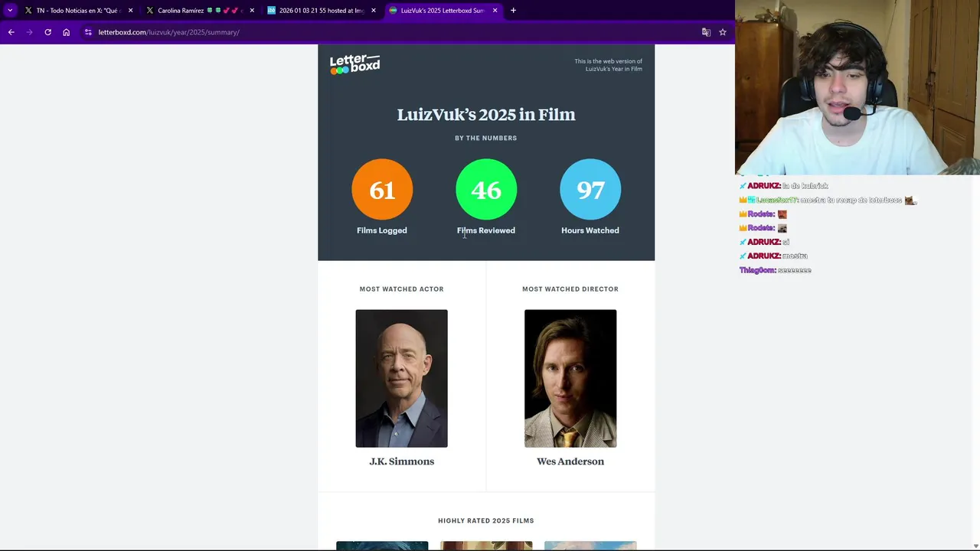Close the Carolina Ramírez tab
980x551 pixels.
252,11
